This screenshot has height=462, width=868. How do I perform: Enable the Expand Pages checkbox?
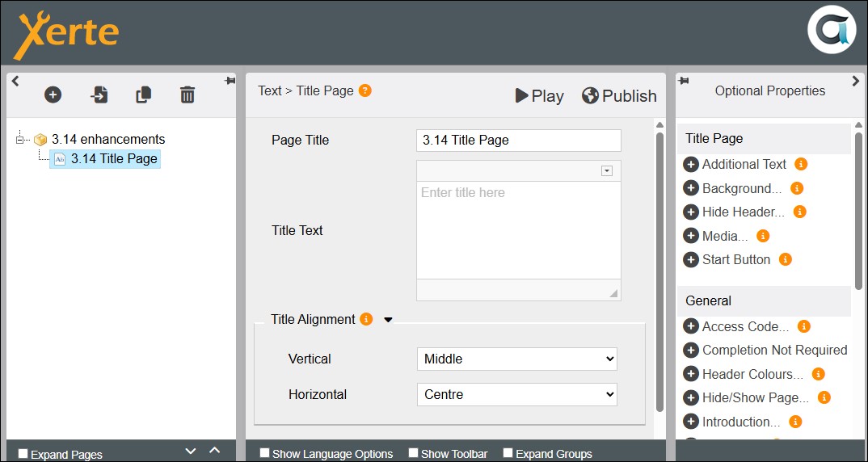tap(23, 454)
